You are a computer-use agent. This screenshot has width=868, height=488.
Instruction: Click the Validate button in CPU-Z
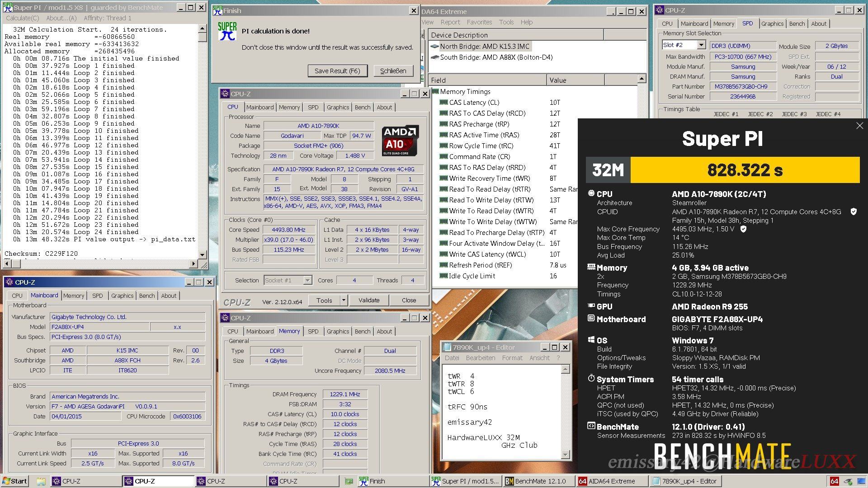[x=369, y=300]
